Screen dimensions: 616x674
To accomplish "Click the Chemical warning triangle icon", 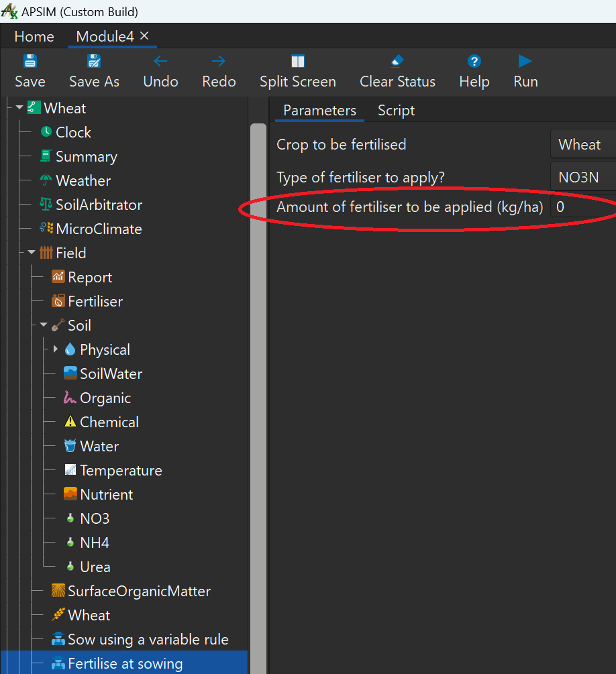I will pyautogui.click(x=70, y=421).
